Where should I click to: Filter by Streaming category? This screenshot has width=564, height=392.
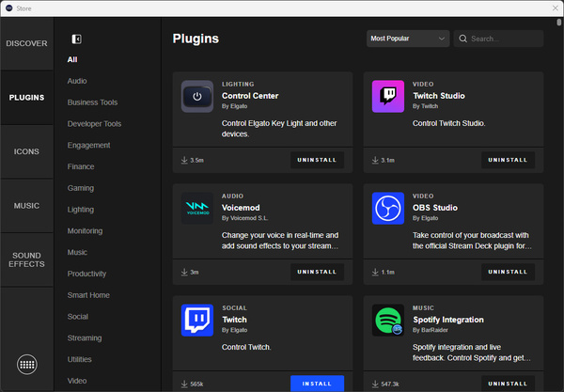[85, 338]
